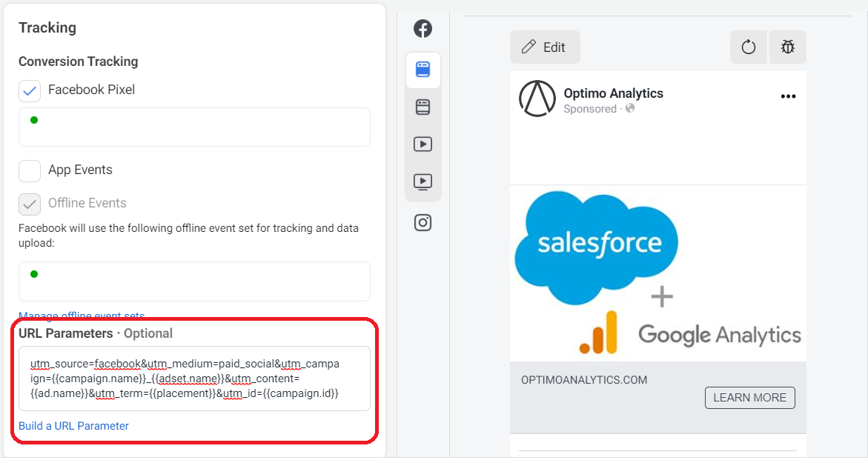Select mobile news feed preview icon
868x460 pixels.
pos(423,70)
